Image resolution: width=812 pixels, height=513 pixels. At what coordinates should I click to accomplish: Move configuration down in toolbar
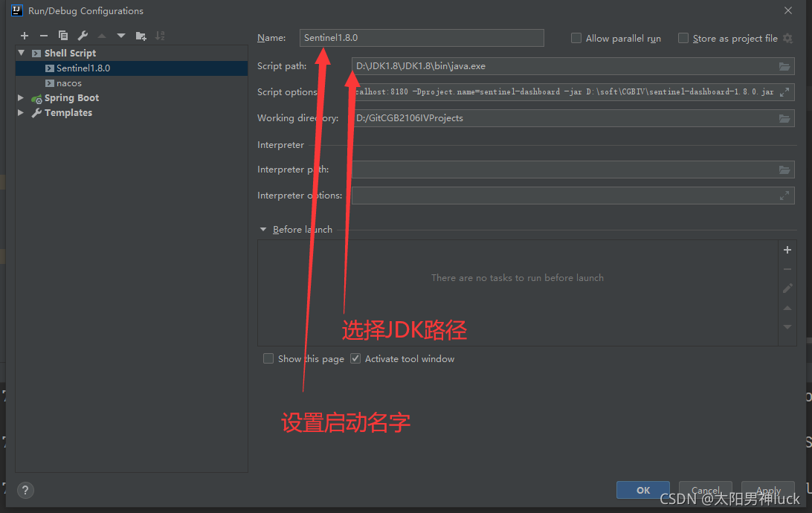click(x=121, y=36)
